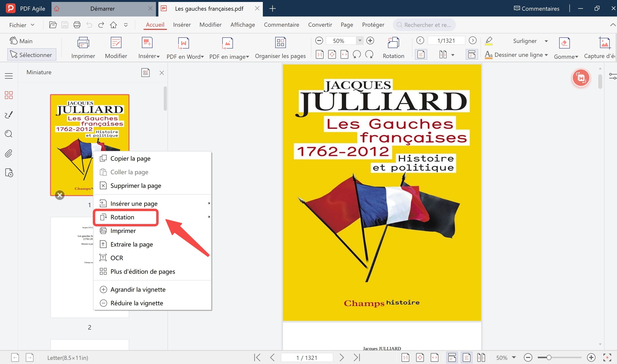The width and height of the screenshot is (617, 364).
Task: Toggle two-page view in status bar
Action: point(481,358)
